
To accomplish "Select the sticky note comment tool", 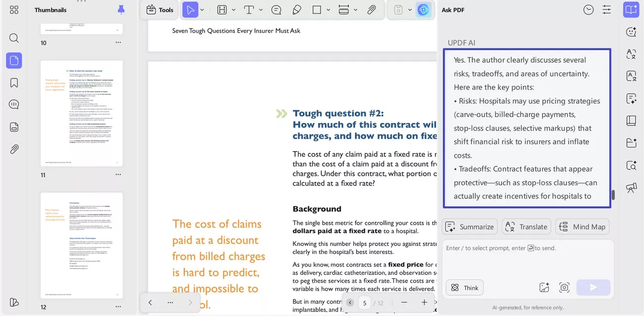I will [276, 10].
